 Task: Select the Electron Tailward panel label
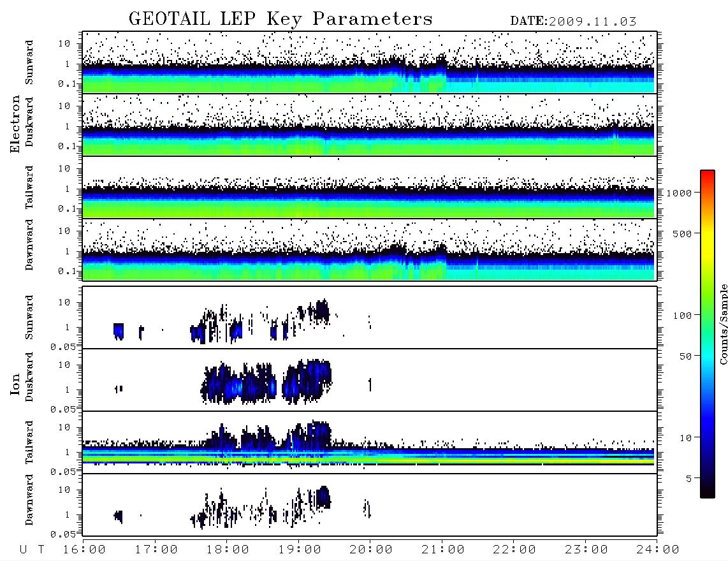(x=29, y=187)
